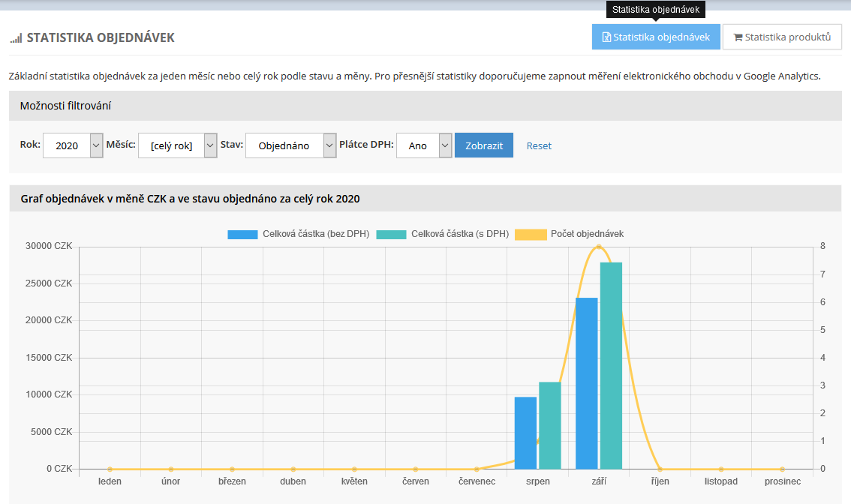Click the blue září bar in the chart
The width and height of the screenshot is (851, 504).
(x=586, y=382)
